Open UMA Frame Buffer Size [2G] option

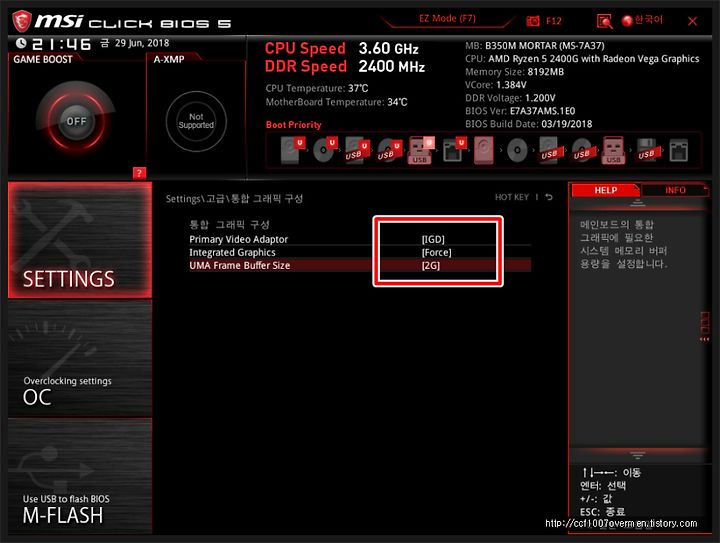coord(360,265)
